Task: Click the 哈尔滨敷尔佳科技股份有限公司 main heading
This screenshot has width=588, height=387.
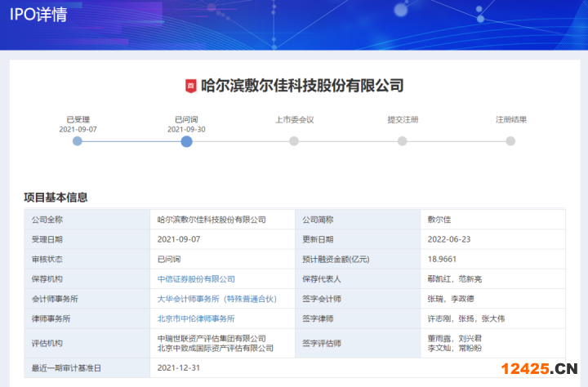Action: pos(302,86)
